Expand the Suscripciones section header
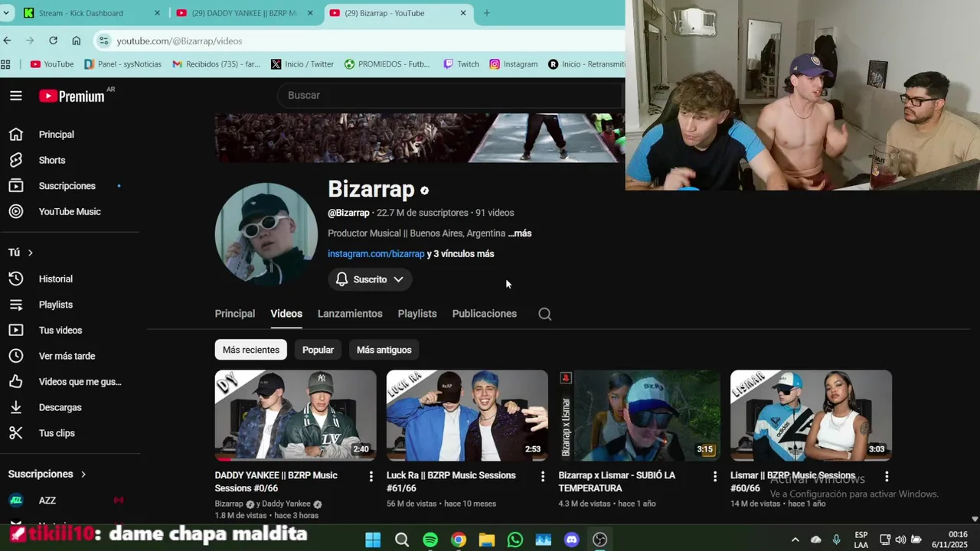 [47, 474]
